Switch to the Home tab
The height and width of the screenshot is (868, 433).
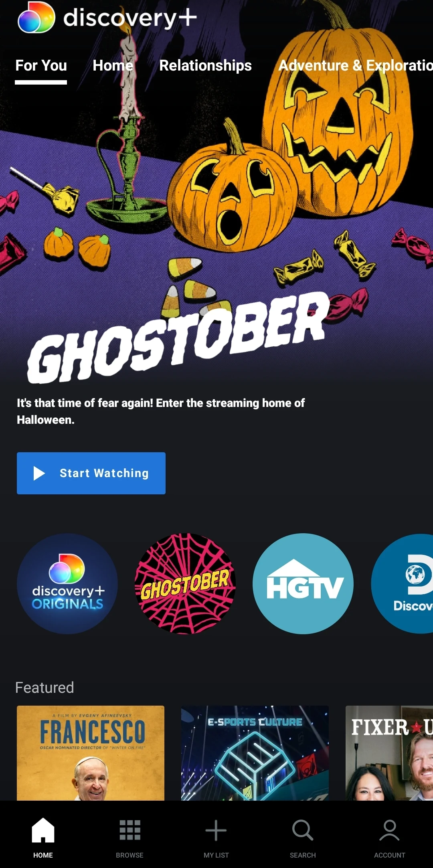click(113, 65)
